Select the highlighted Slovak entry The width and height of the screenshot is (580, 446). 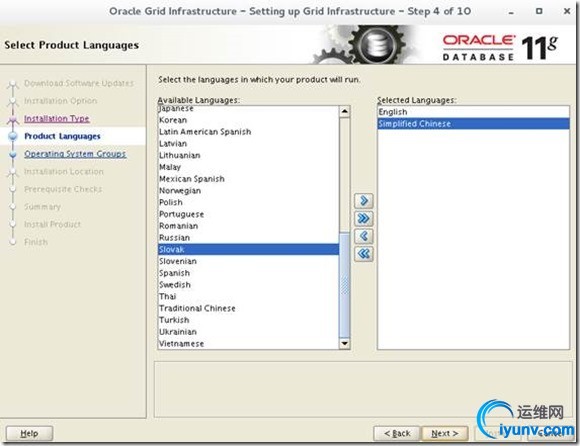pyautogui.click(x=248, y=250)
